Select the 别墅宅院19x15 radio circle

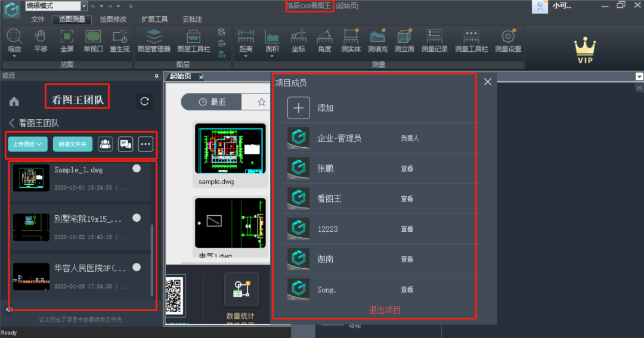tap(137, 218)
